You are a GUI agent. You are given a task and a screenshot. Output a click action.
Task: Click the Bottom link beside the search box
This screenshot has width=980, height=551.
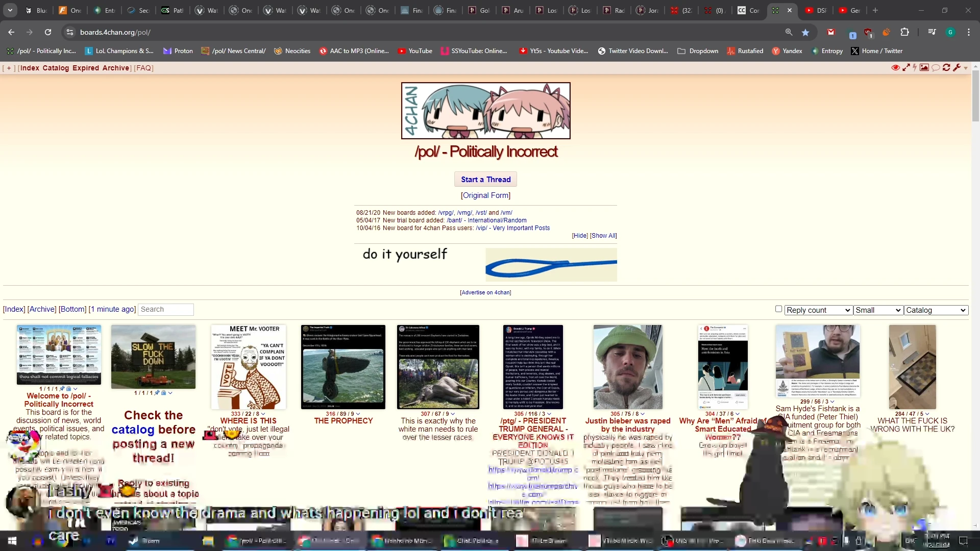[72, 309]
